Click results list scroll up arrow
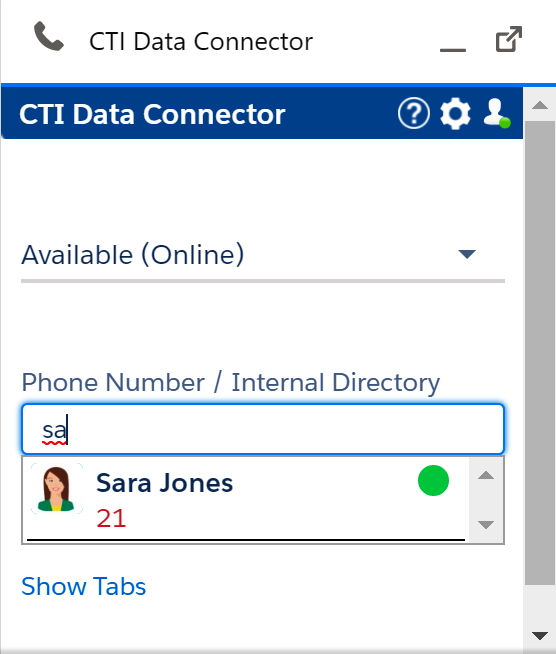 click(x=486, y=475)
